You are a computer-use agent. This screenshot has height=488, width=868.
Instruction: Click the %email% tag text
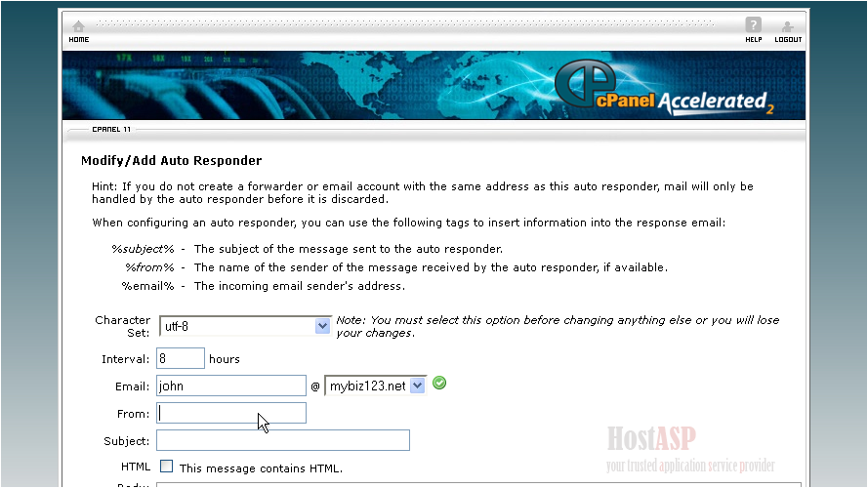point(147,286)
